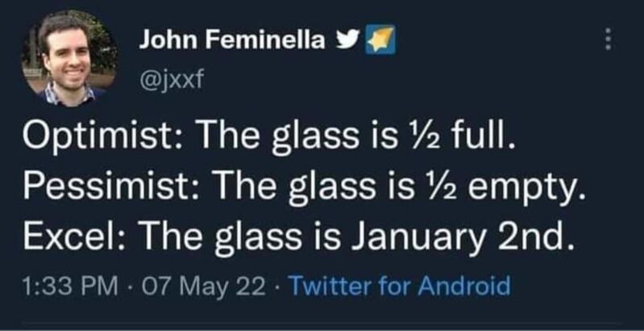
Task: Click the 1:33 PM timestamp
Action: point(69,286)
